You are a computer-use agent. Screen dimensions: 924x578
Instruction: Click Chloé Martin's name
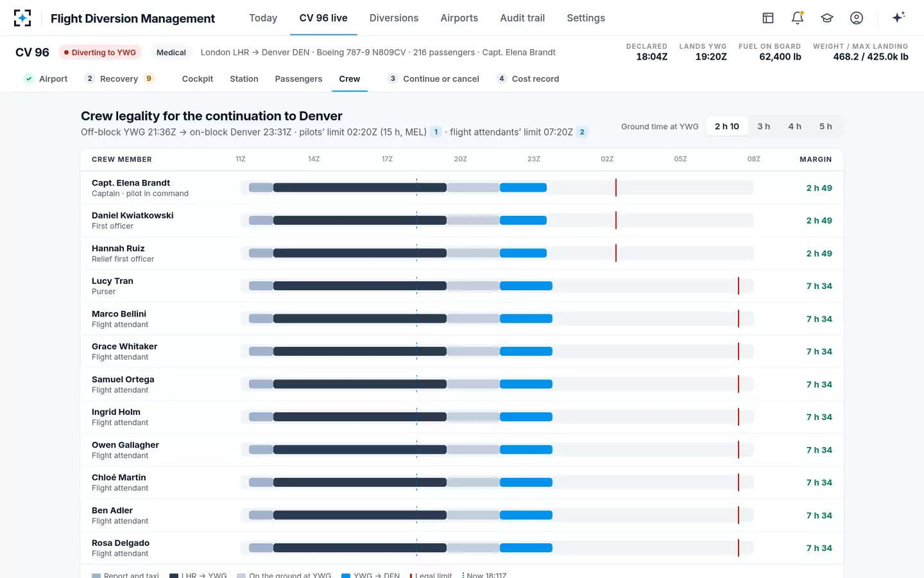(119, 478)
